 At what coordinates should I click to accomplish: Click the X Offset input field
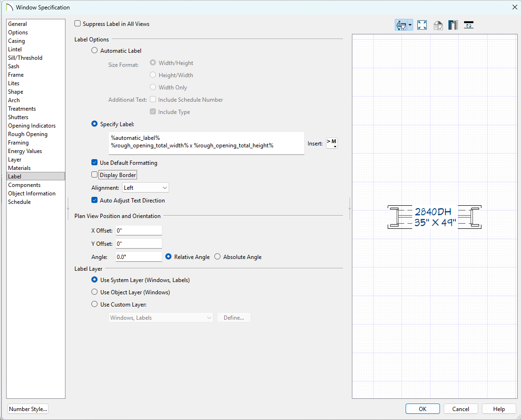click(138, 231)
